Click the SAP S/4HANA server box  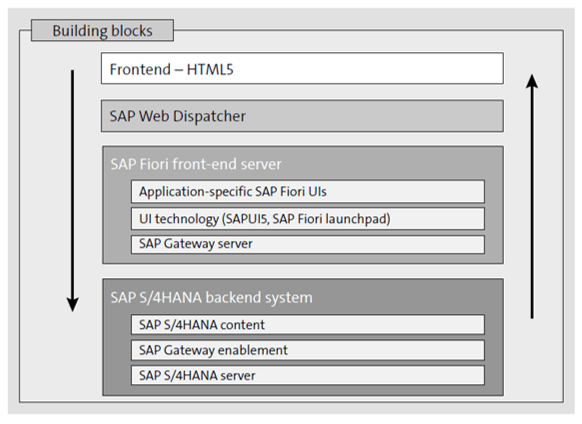308,375
